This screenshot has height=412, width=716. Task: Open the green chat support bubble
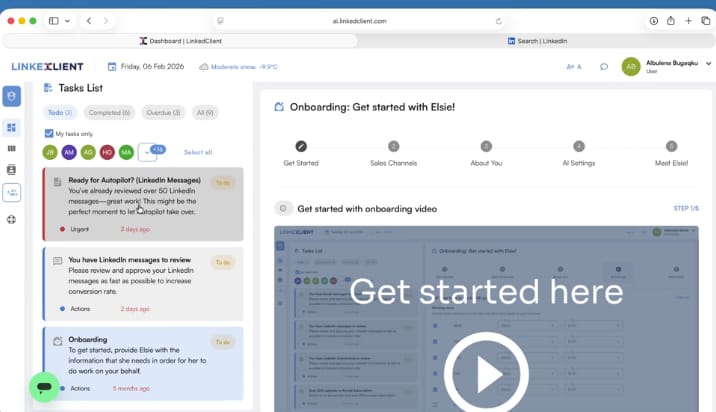(x=44, y=387)
